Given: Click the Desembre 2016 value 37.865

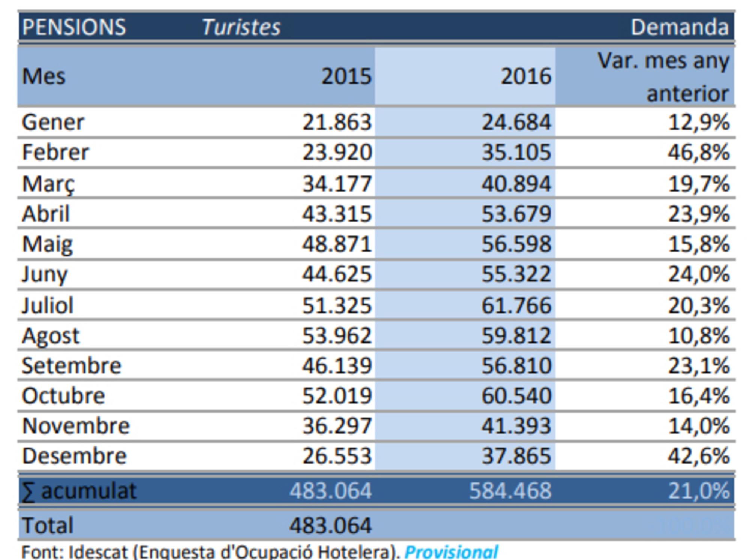Looking at the screenshot, I should [x=516, y=456].
